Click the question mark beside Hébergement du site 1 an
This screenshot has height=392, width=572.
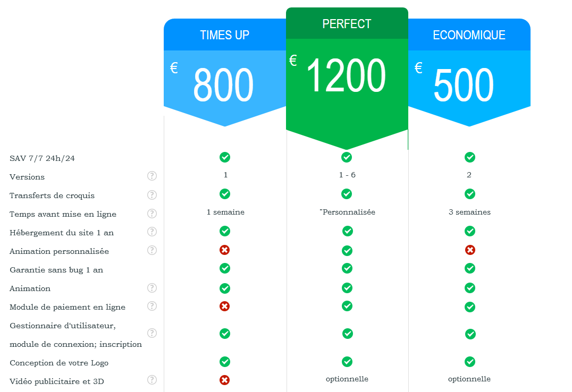[152, 232]
